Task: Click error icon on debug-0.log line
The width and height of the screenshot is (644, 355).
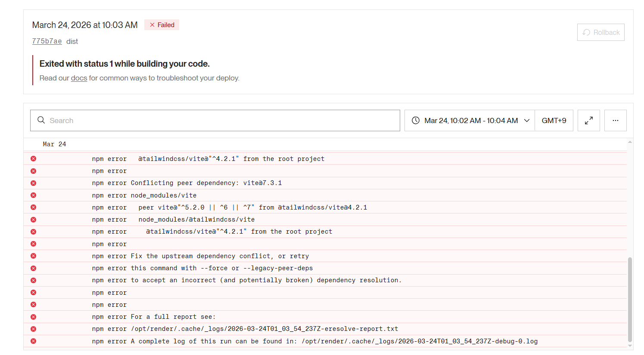Action: 33,341
